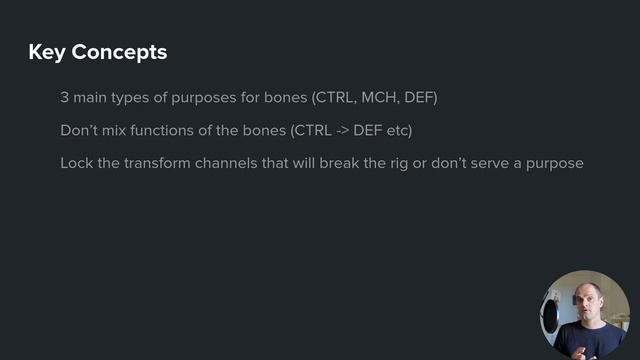Screen dimensions: 640x360
Task: Click the number 3 starting the first bullet
Action: click(x=64, y=98)
